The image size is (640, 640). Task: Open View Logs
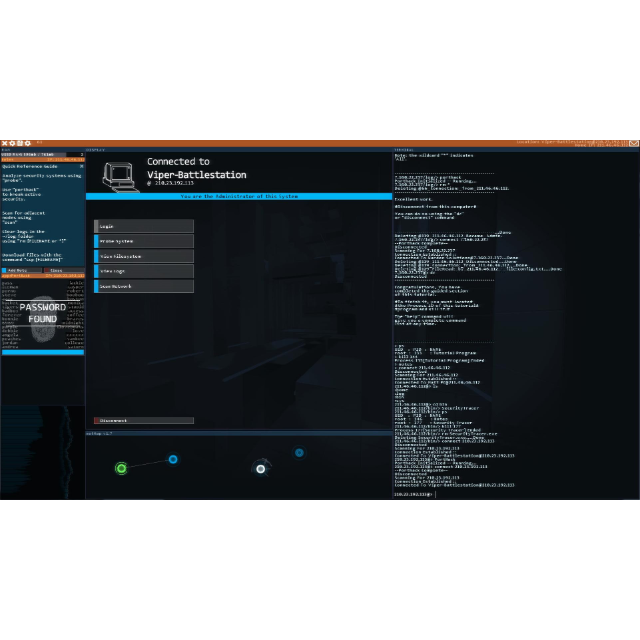[143, 271]
